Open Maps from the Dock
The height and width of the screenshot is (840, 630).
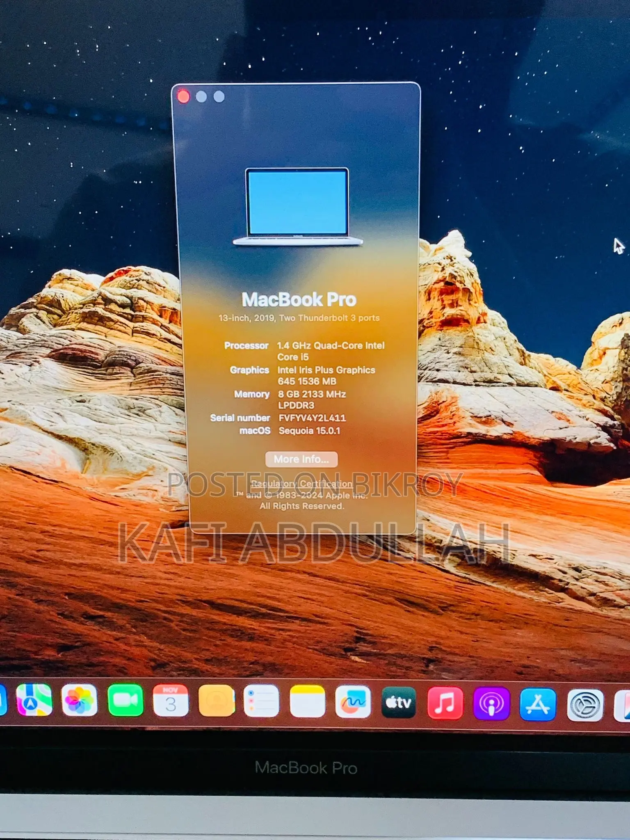point(34,700)
